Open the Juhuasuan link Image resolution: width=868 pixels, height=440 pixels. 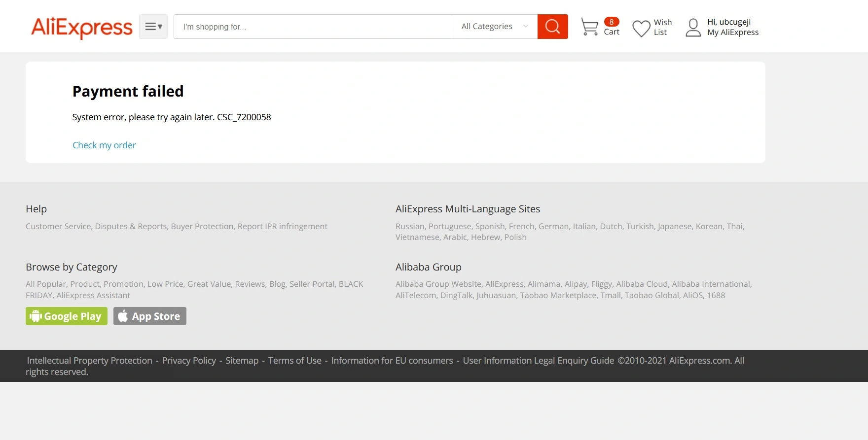[x=496, y=295]
